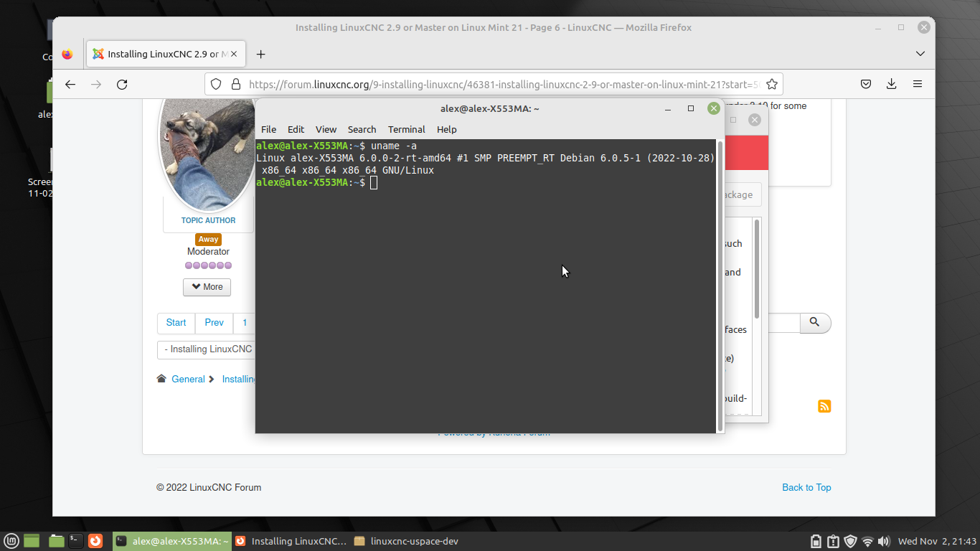Click the padlock site info icon

coord(235,84)
